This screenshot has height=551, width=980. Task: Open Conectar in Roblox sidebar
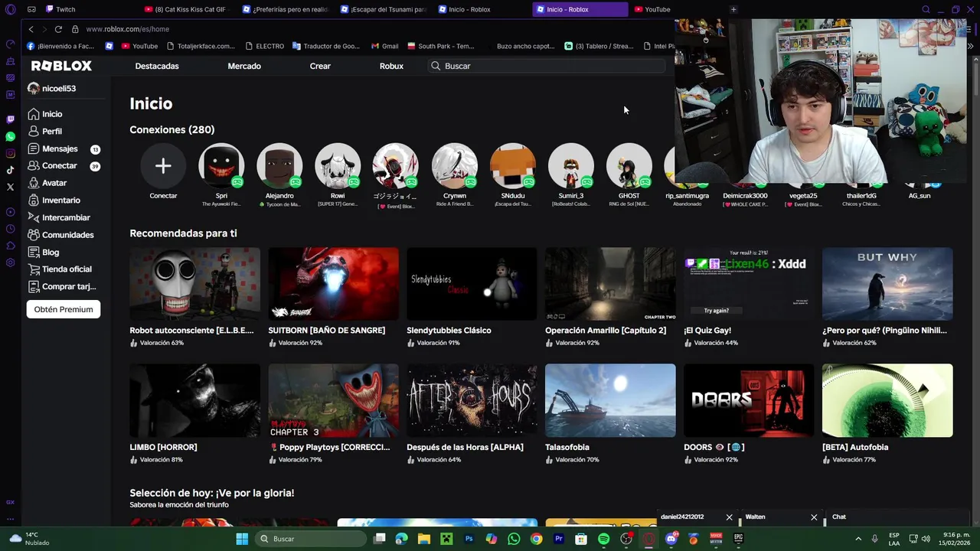tap(64, 165)
